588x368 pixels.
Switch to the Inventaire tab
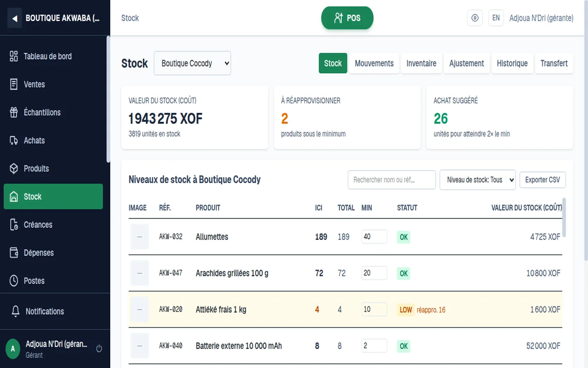pyautogui.click(x=421, y=63)
